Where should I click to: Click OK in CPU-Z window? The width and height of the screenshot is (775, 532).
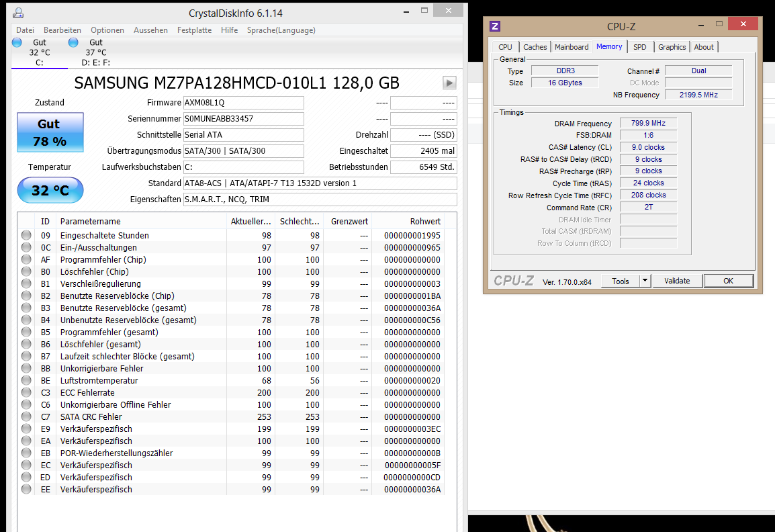728,281
